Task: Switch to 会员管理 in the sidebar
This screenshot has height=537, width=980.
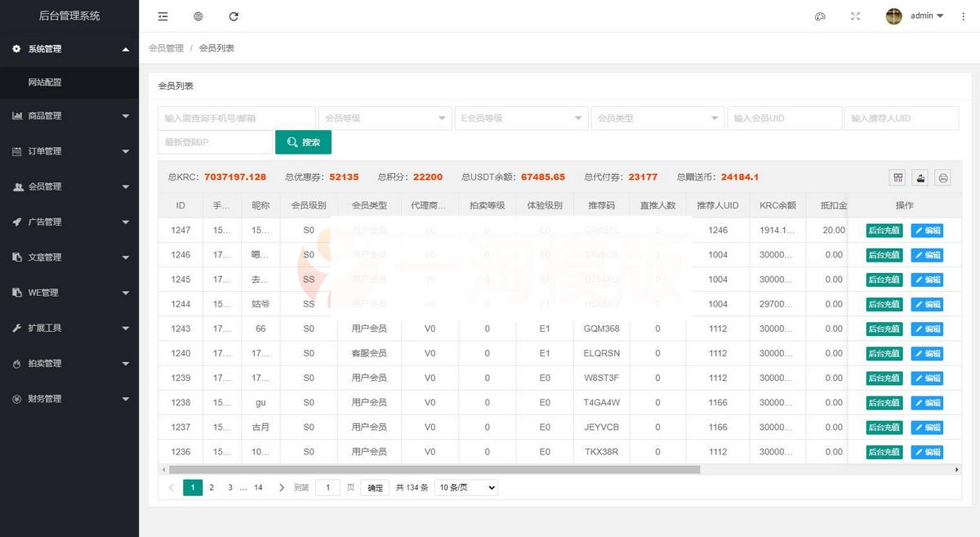Action: (x=69, y=186)
